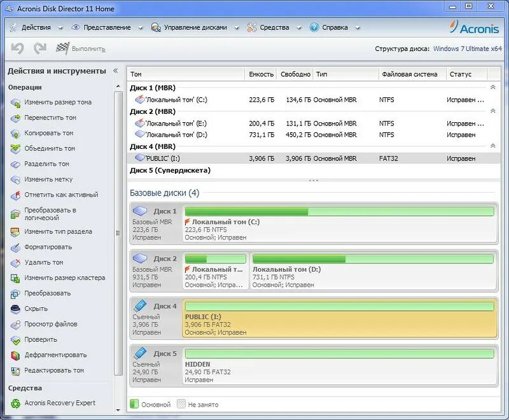Click the Форматировать operation
Screen dimensions: 509x420
pos(48,247)
